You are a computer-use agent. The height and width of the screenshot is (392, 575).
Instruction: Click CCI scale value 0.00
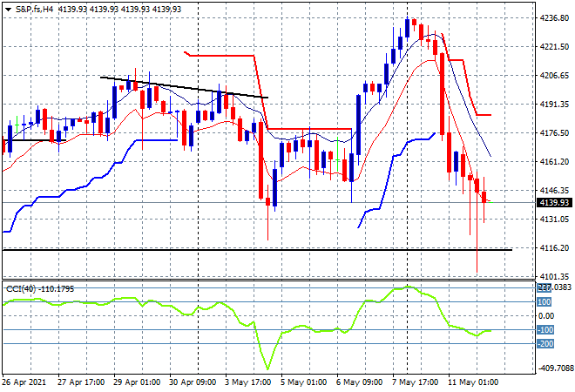547,315
